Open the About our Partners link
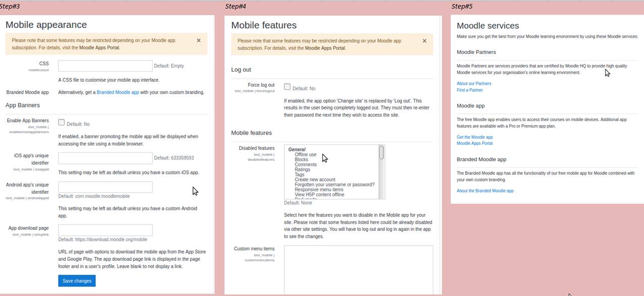The width and height of the screenshot is (644, 296). point(474,84)
